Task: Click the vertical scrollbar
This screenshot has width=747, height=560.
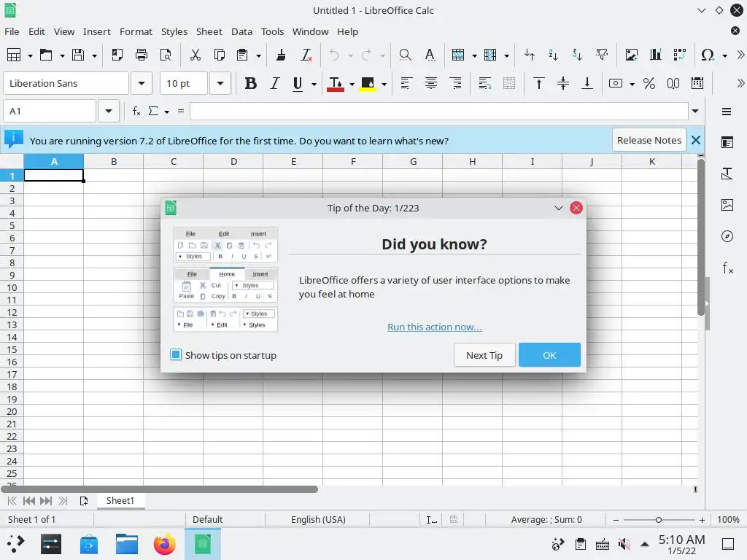Action: tap(701, 237)
